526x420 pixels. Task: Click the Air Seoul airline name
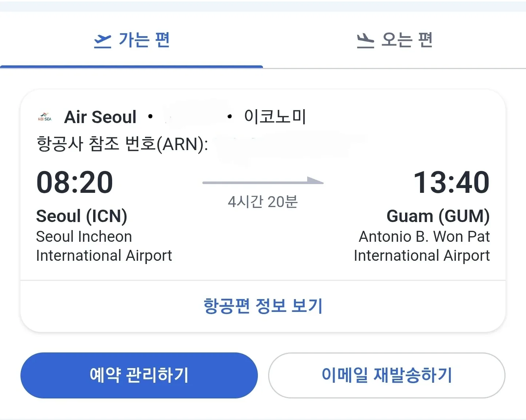(100, 117)
